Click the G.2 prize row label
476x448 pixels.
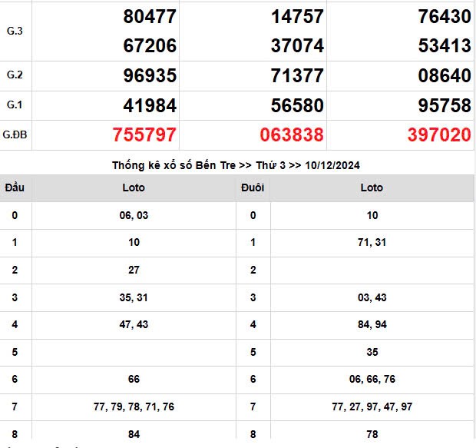point(15,75)
